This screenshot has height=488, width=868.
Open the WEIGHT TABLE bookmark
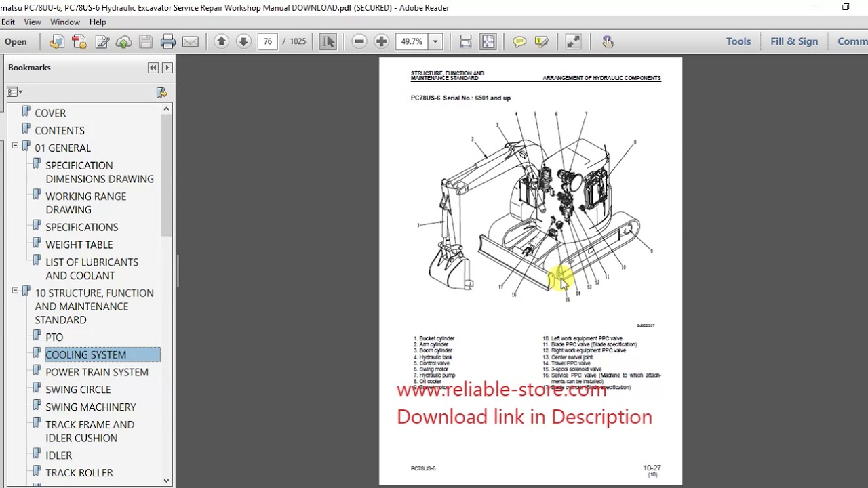coord(79,245)
